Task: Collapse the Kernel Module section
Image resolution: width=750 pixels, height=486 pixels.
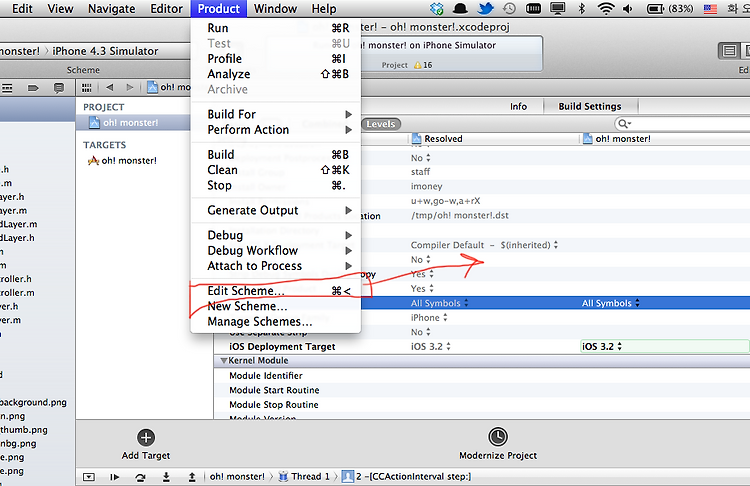Action: 223,361
